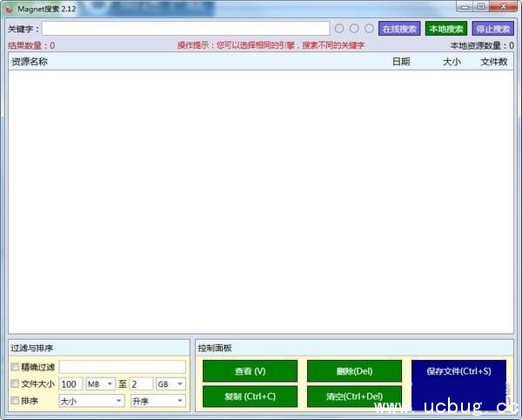Screen dimensions: 522x420
Task: Open the GB unit dropdown
Action: click(170, 383)
